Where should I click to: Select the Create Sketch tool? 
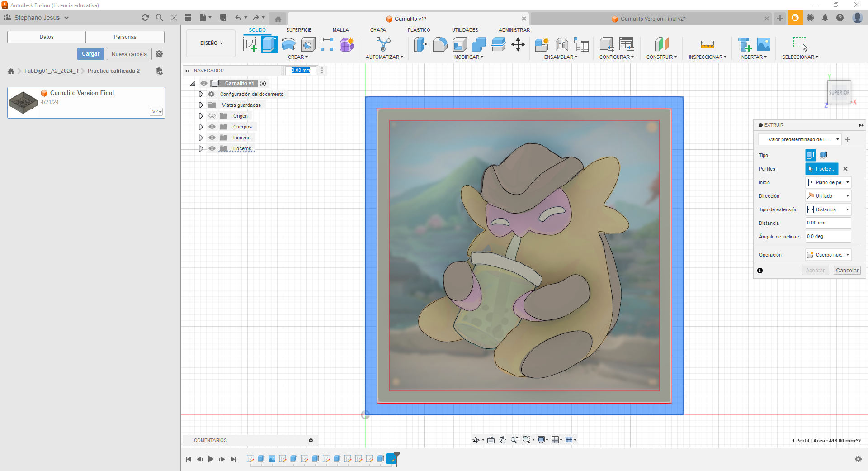(x=250, y=44)
